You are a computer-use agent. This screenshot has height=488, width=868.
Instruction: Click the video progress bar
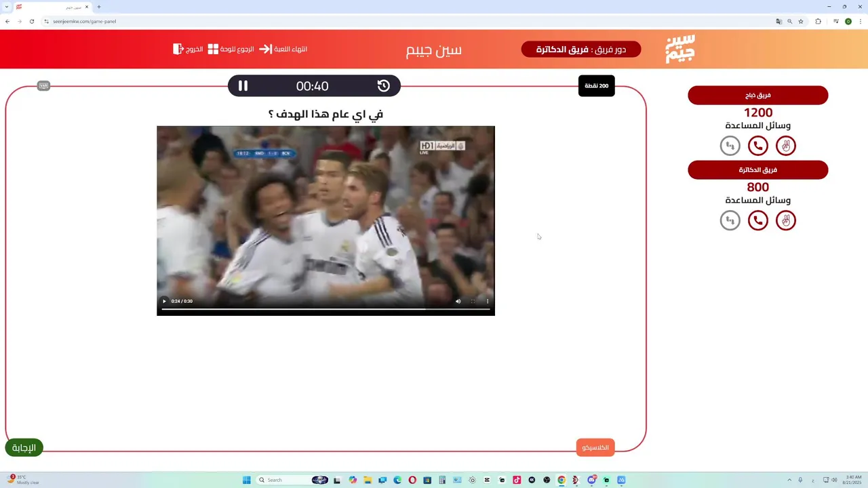click(325, 309)
